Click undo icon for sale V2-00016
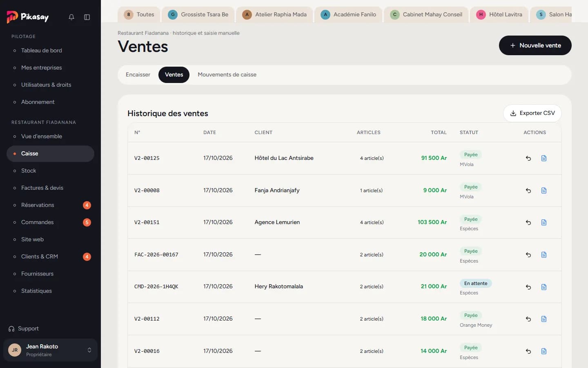 (528, 351)
